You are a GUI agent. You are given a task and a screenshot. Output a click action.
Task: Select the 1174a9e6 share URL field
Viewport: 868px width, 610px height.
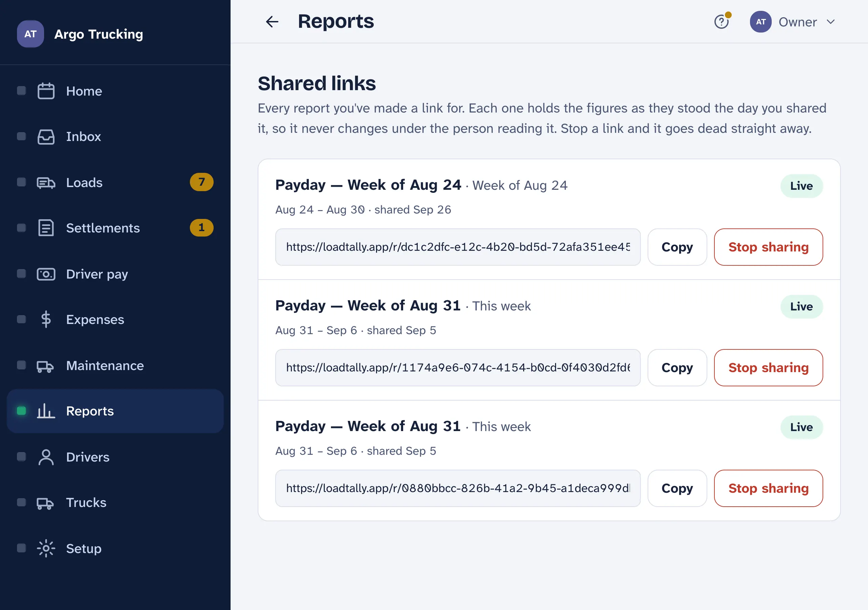tap(458, 368)
